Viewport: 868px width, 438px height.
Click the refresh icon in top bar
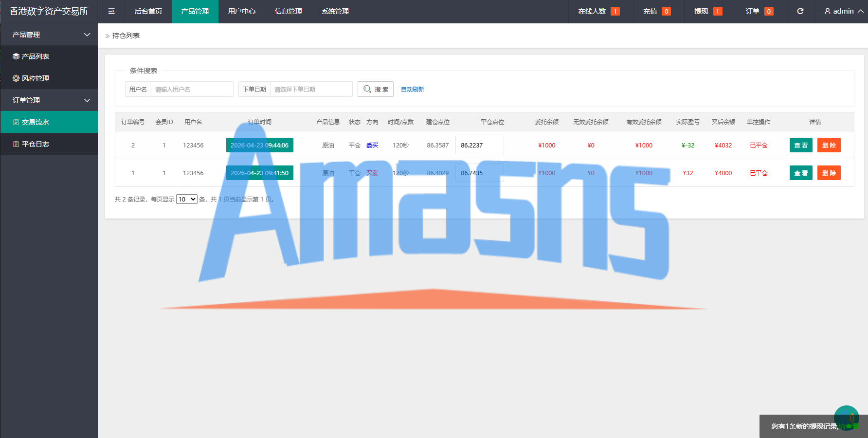(x=800, y=11)
